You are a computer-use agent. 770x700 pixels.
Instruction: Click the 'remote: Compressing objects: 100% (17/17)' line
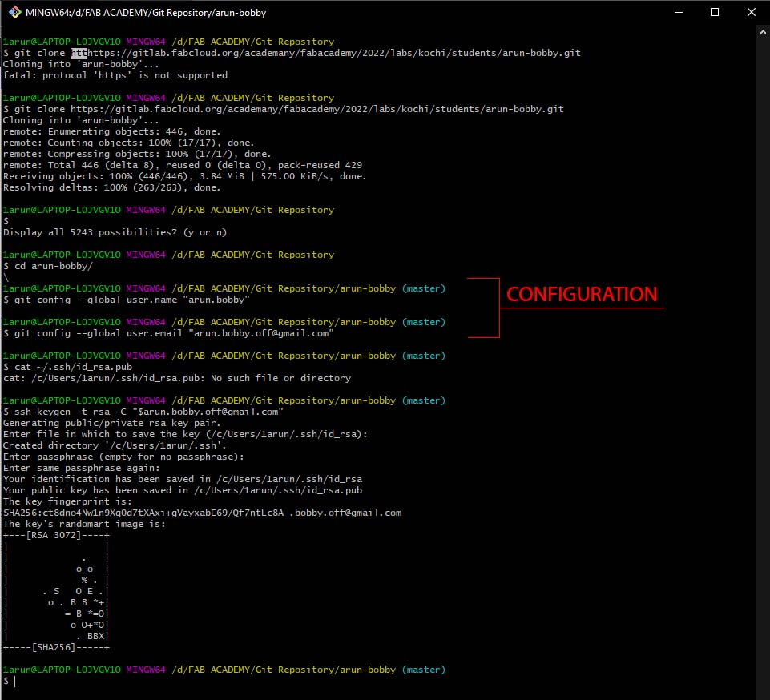(x=137, y=154)
